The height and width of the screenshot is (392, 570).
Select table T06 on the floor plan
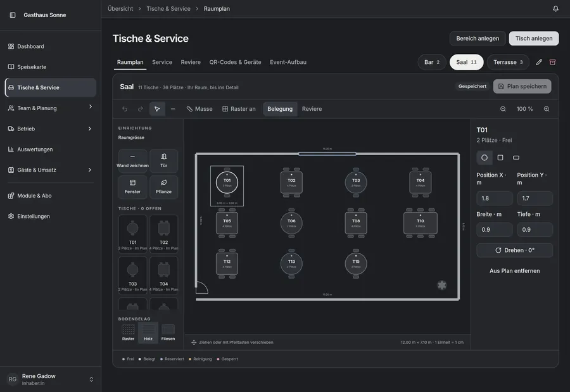point(291,223)
